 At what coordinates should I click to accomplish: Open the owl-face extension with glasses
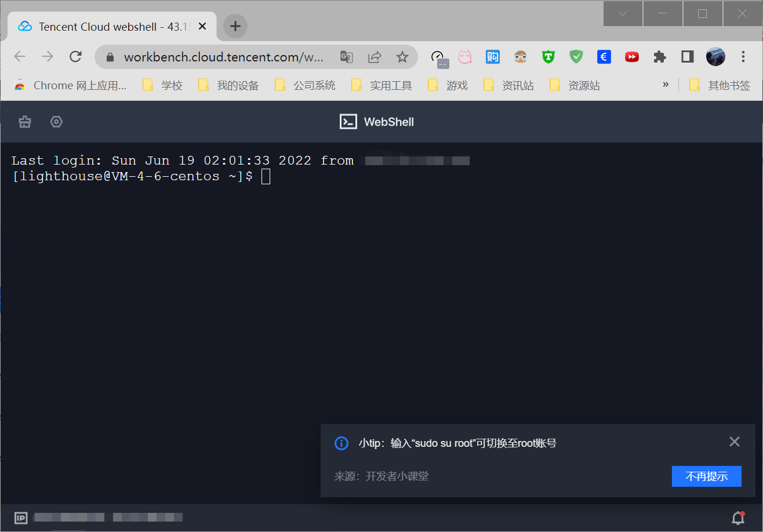521,57
